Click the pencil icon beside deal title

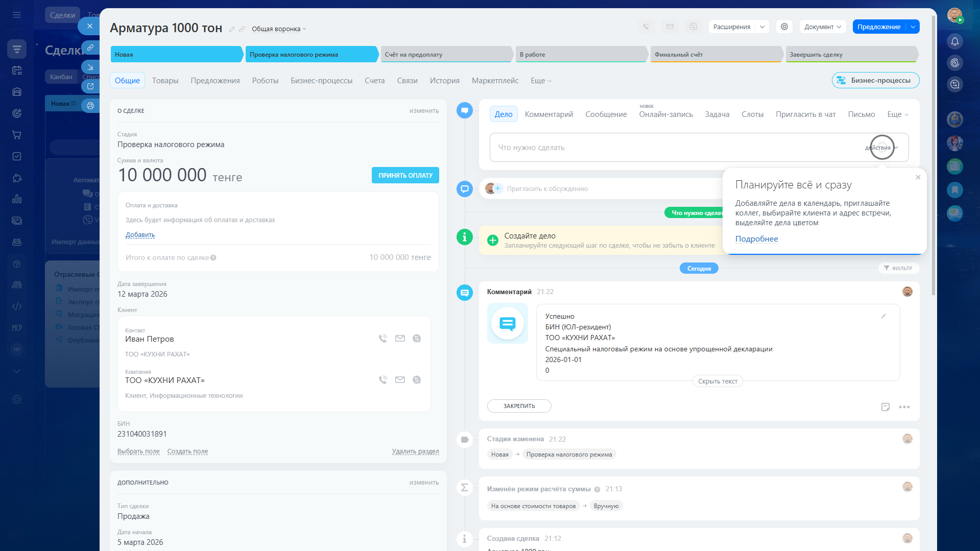(232, 29)
